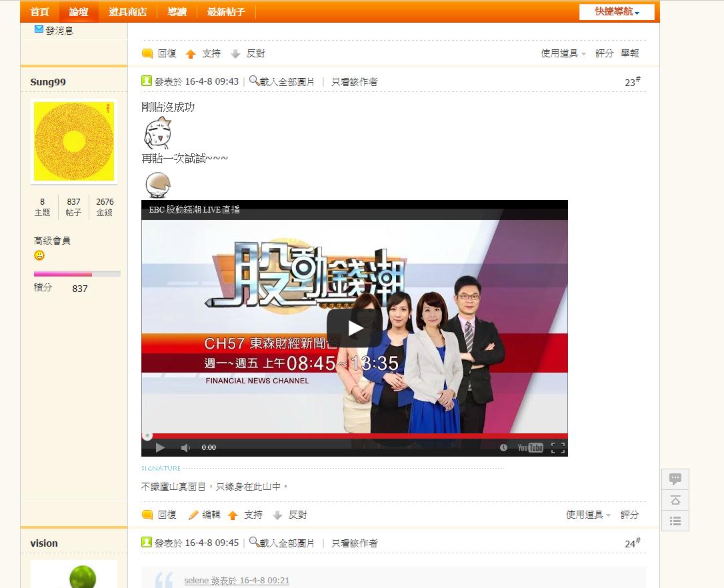Open the Sung99 user profile link
This screenshot has width=724, height=588.
click(x=48, y=82)
